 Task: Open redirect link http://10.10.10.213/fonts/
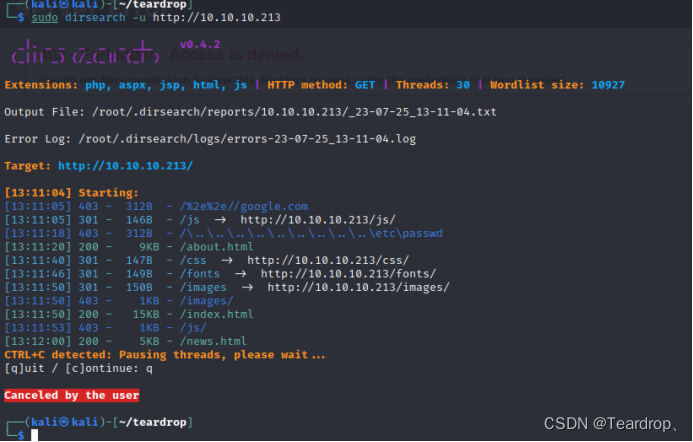(x=348, y=274)
